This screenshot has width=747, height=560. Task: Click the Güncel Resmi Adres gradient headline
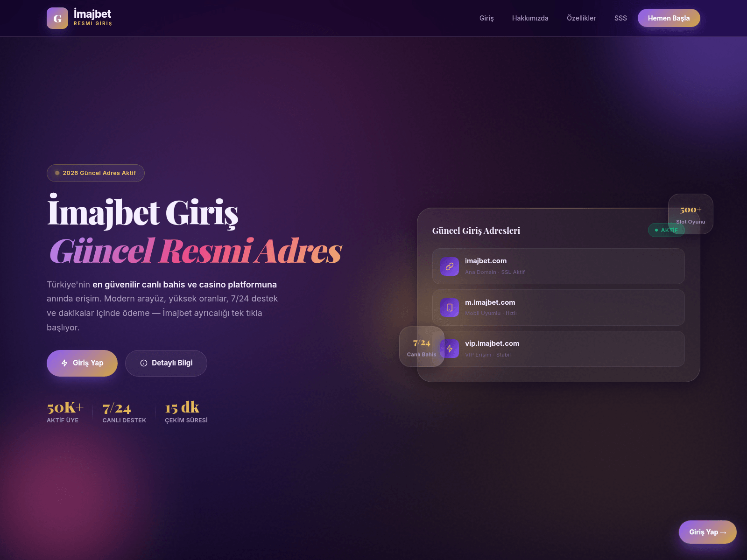196,251
